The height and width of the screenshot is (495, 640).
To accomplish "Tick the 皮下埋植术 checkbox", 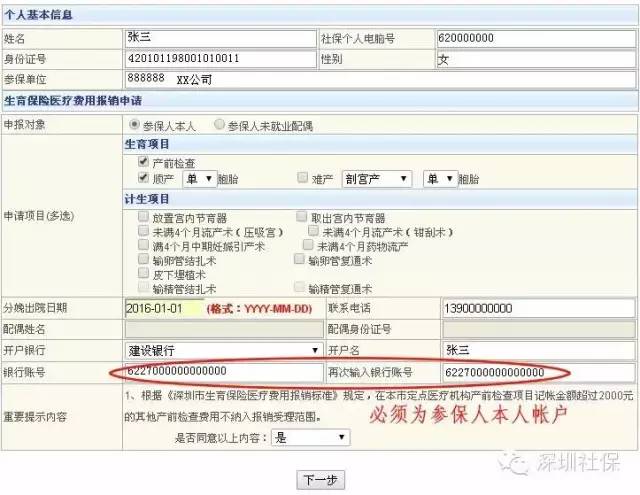I will (x=144, y=273).
